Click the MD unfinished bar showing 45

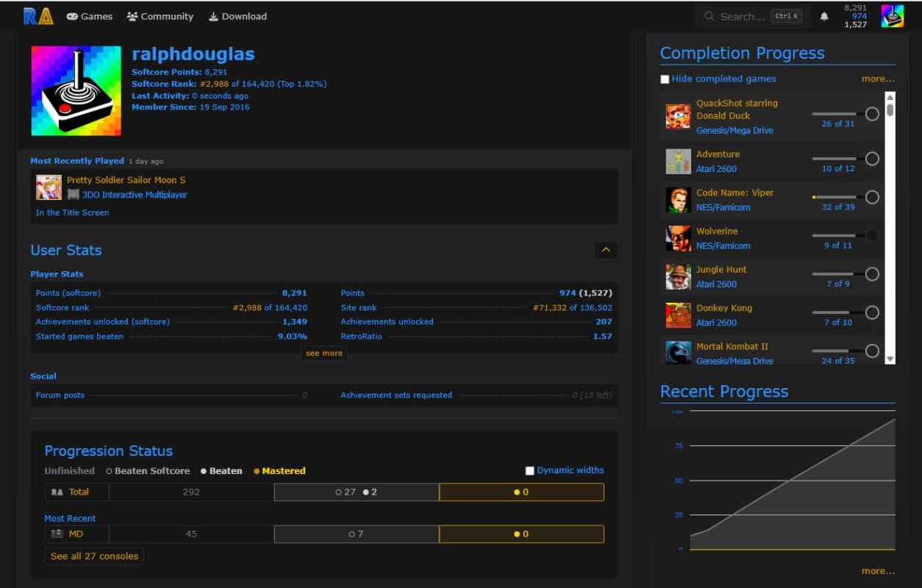[x=191, y=534]
